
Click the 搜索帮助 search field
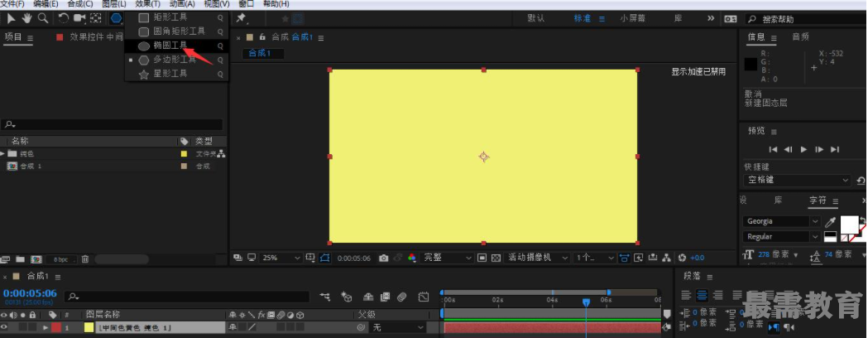click(805, 19)
